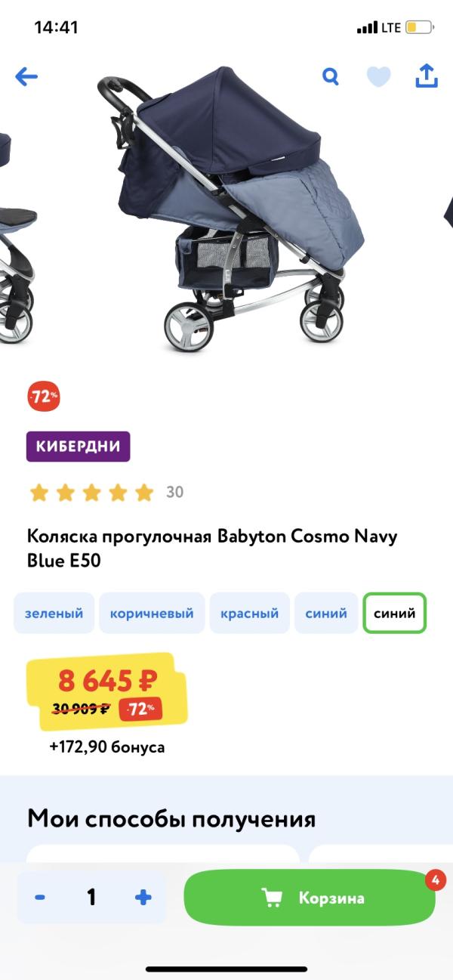Pick the unselected синий variant
Image resolution: width=453 pixels, height=980 pixels.
tap(326, 613)
